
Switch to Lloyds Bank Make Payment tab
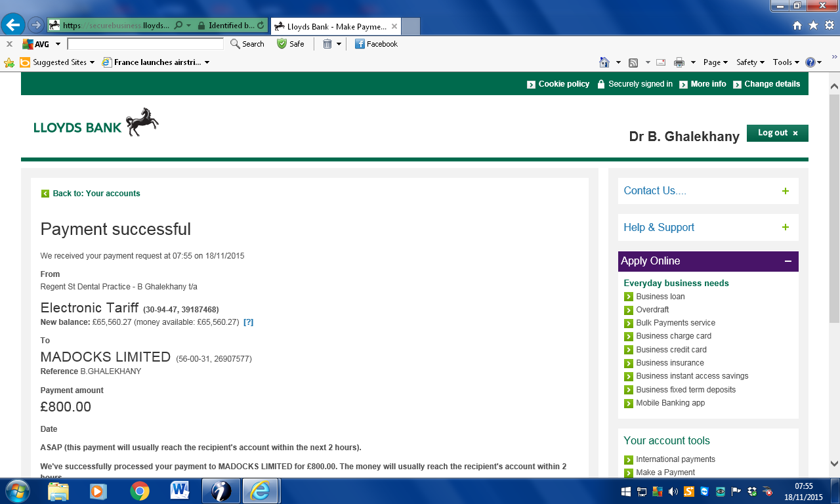[x=337, y=26]
